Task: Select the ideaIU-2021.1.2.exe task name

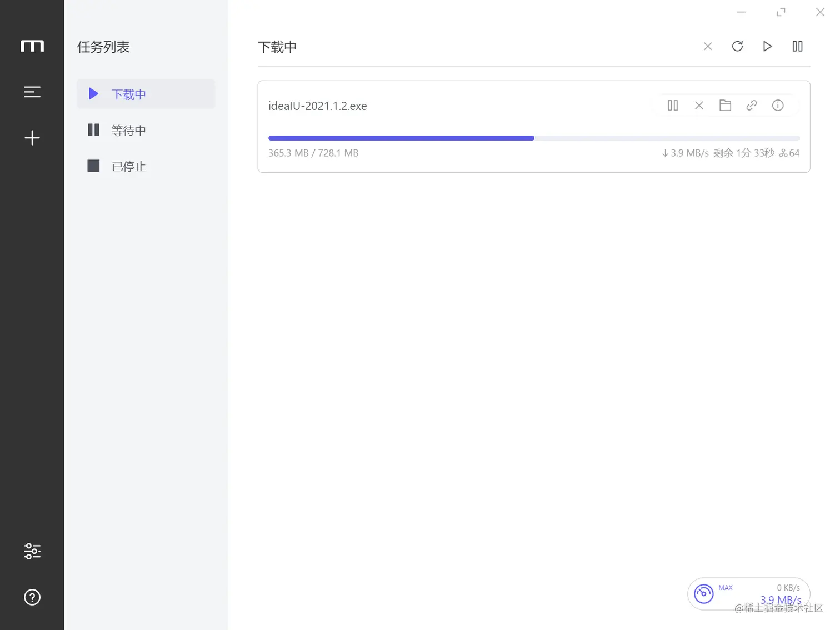Action: pyautogui.click(x=317, y=106)
